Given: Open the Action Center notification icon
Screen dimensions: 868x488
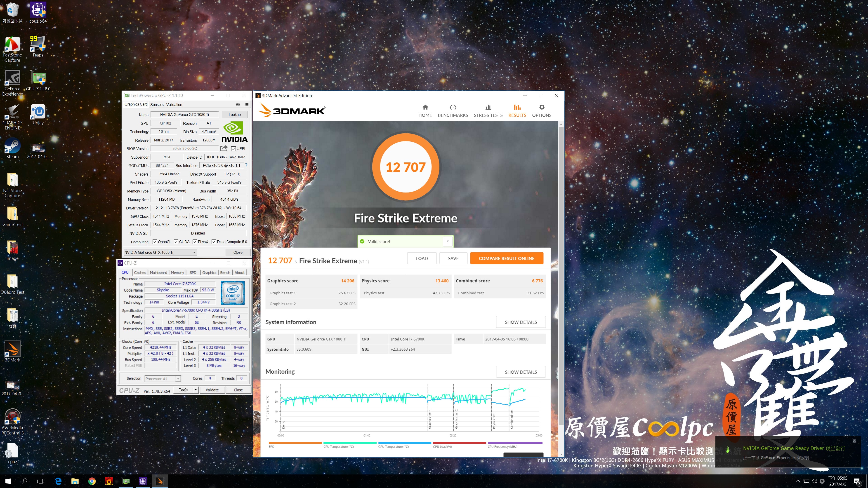Looking at the screenshot, I should coord(858,481).
